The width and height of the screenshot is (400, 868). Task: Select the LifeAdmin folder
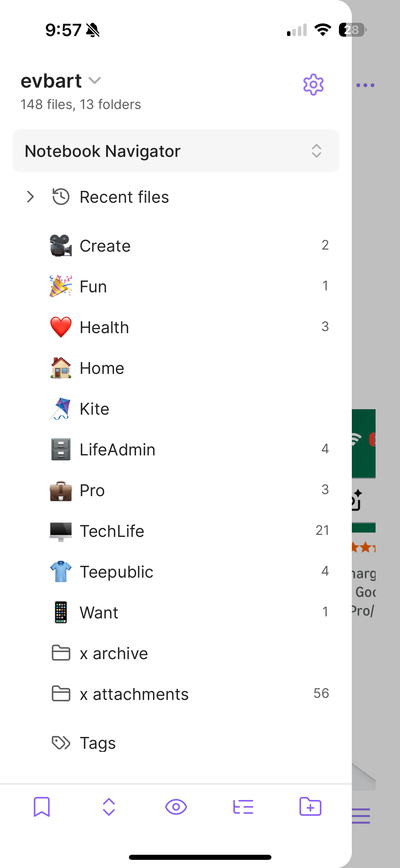[x=117, y=450]
